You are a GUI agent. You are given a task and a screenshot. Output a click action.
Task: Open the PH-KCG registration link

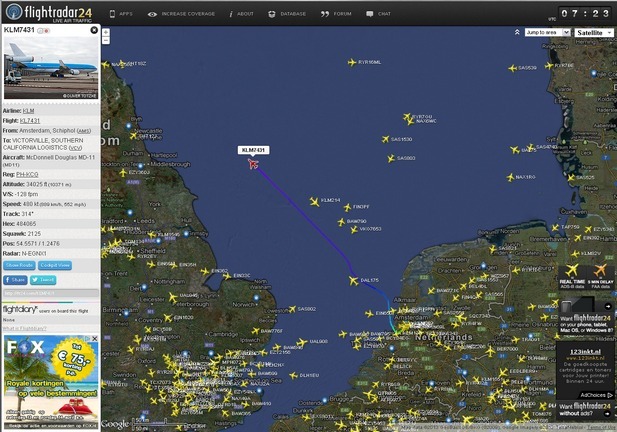point(27,174)
